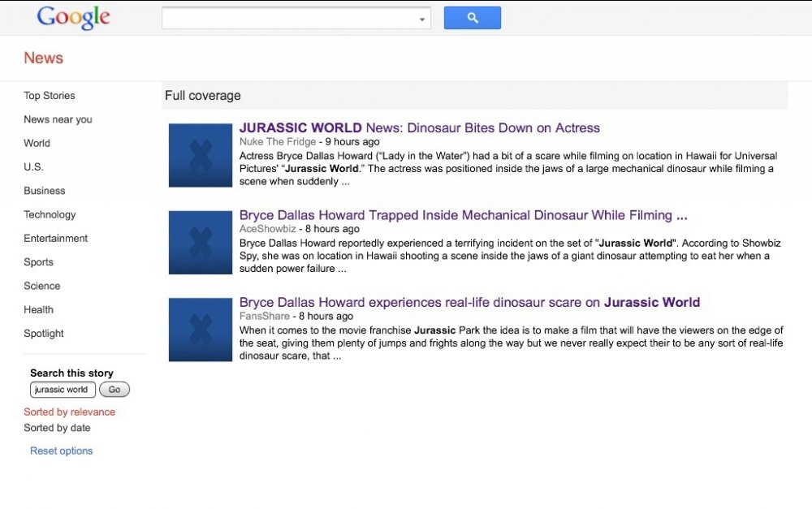Click the Reset options link
812x509 pixels.
61,451
